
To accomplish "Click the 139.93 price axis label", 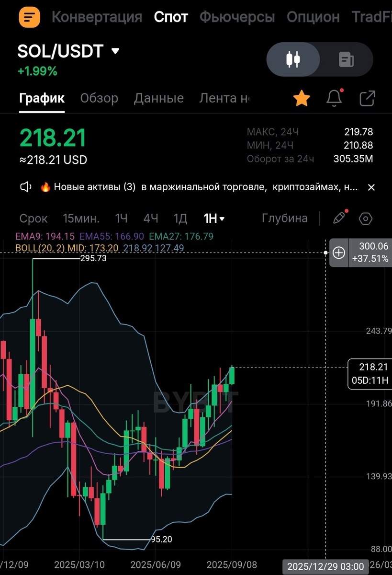I will pos(379,476).
